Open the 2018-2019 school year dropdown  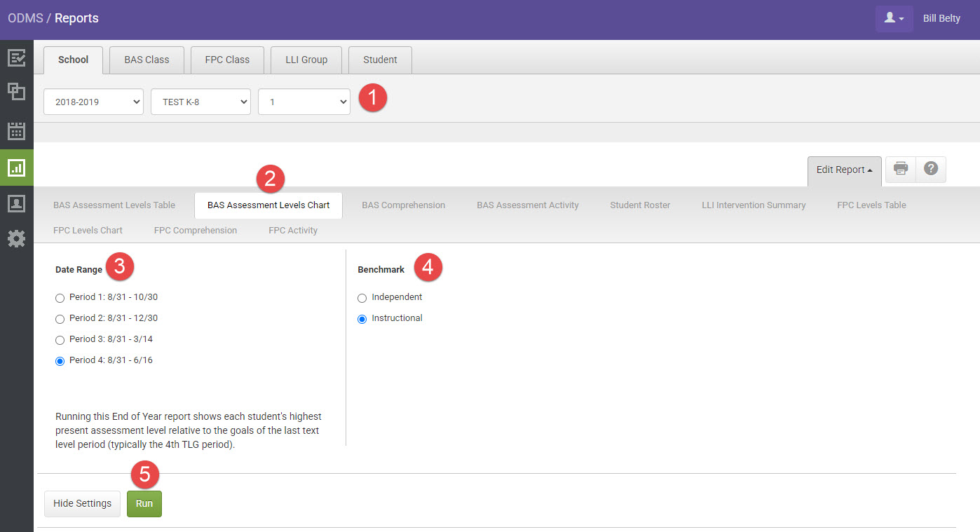pos(93,101)
